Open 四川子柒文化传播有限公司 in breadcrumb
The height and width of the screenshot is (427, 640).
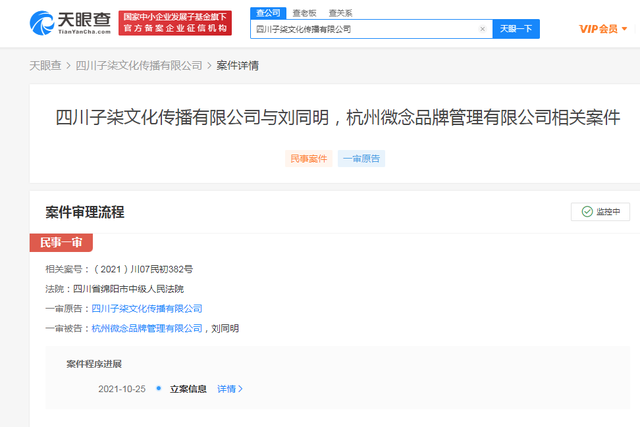pos(139,65)
